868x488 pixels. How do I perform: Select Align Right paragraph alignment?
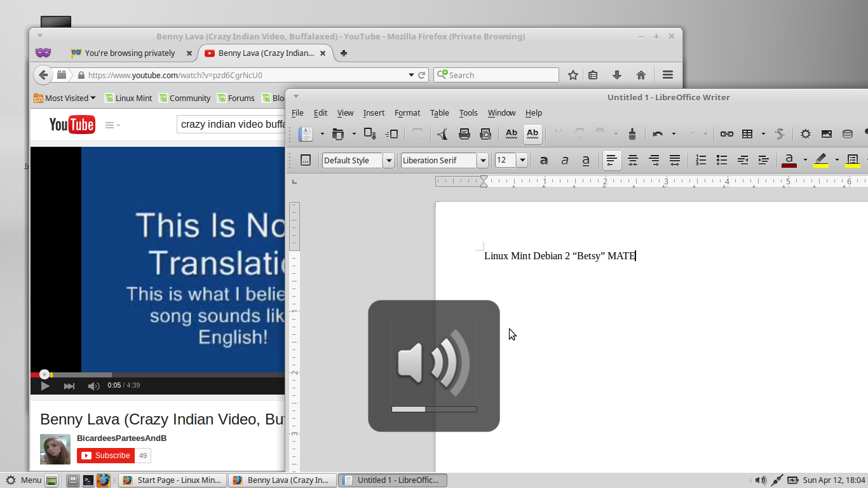[x=654, y=160]
